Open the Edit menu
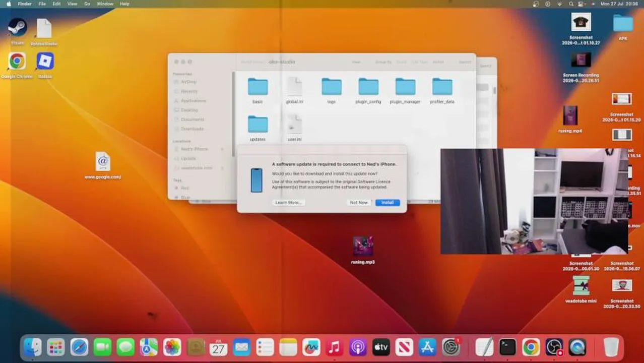The height and width of the screenshot is (363, 644). pos(57,4)
